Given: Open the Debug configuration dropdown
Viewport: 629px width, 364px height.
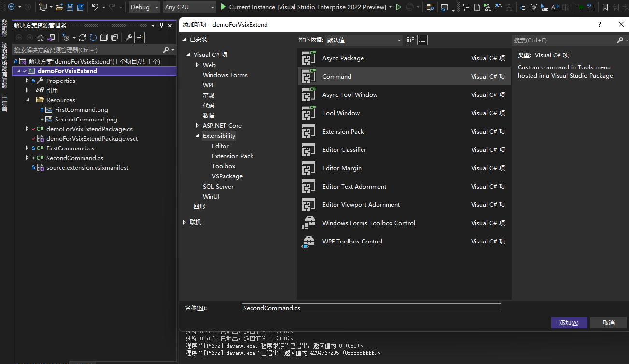Looking at the screenshot, I should coord(144,7).
